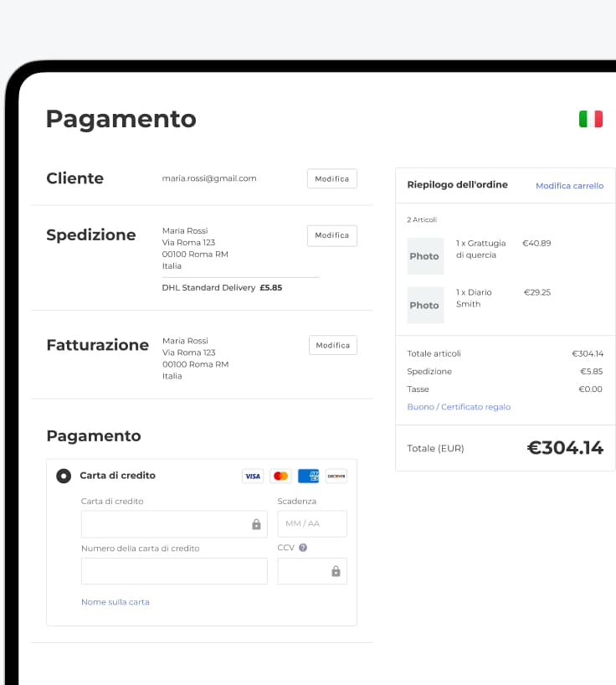Click the lock icon in card field

click(256, 524)
